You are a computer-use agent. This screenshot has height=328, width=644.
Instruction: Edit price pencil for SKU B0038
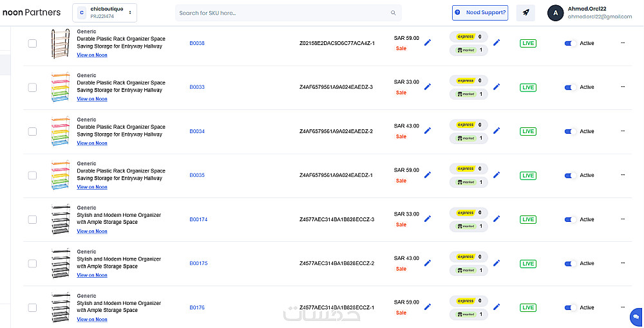click(x=428, y=42)
